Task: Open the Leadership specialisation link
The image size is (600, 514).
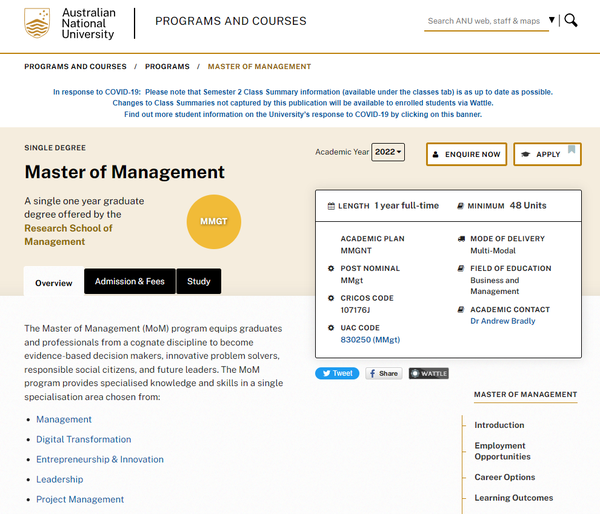Action: click(x=60, y=479)
